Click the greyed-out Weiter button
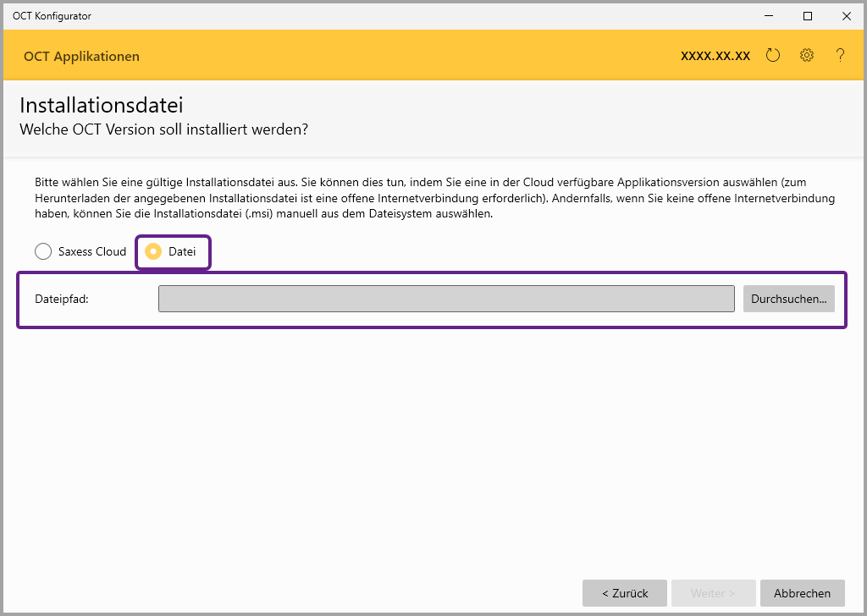867x616 pixels. 713,593
